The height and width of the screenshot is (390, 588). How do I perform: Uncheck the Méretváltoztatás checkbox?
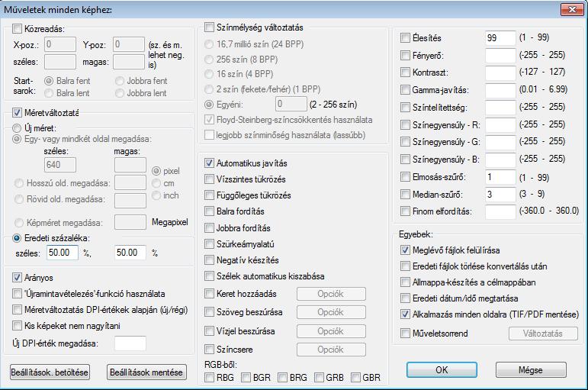coord(18,112)
